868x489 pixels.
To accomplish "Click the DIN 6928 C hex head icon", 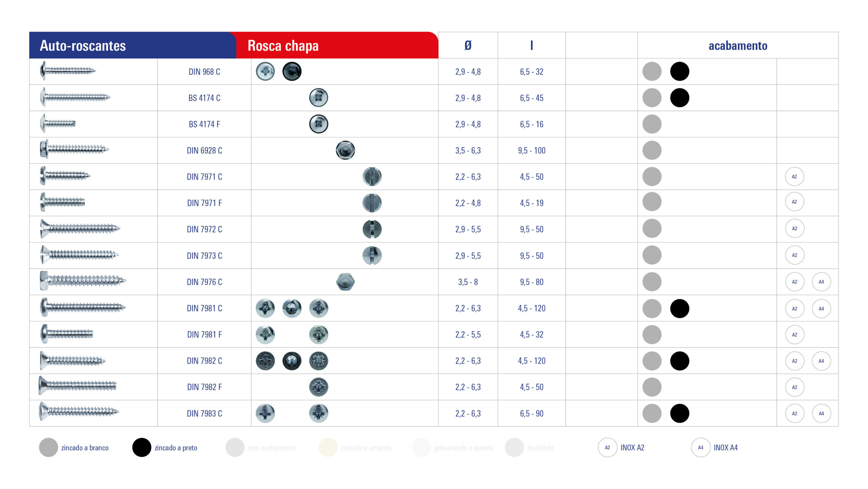I will pyautogui.click(x=345, y=150).
